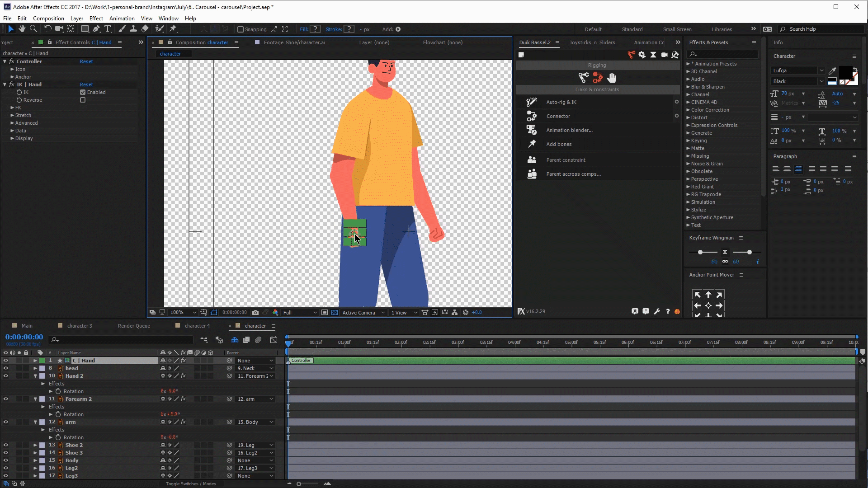
Task: Select the Rotation tool
Action: (47, 29)
